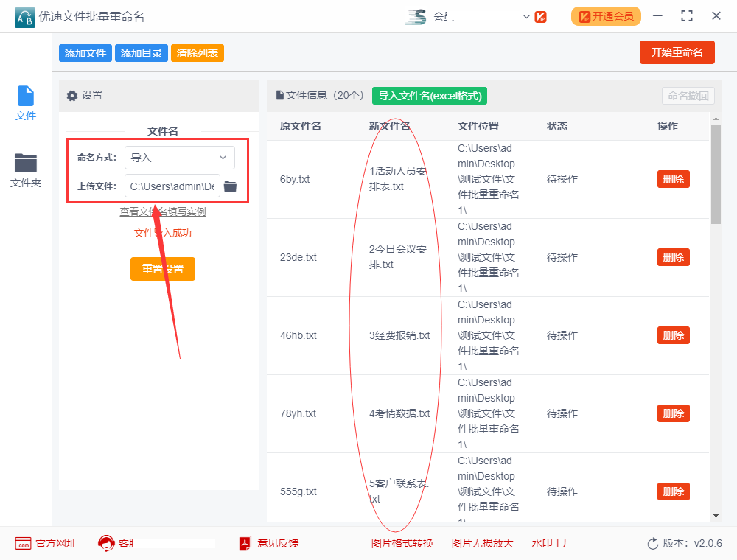Click the gear icon in the 设置 panel
Image resolution: width=737 pixels, height=560 pixels.
pyautogui.click(x=71, y=95)
